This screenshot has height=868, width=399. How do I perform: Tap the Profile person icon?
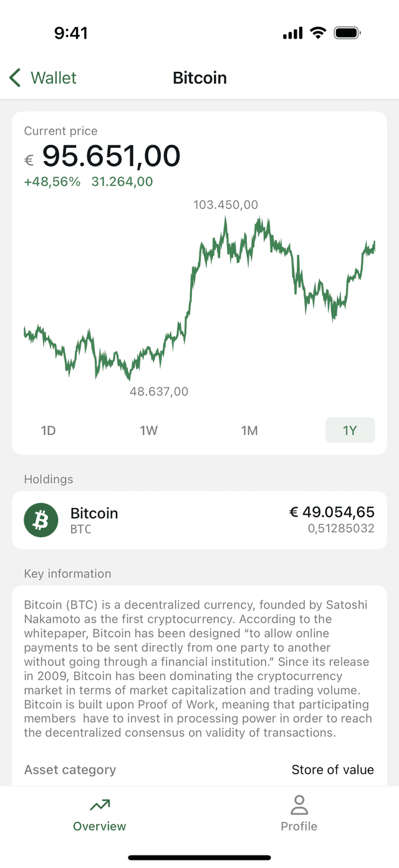tap(299, 805)
